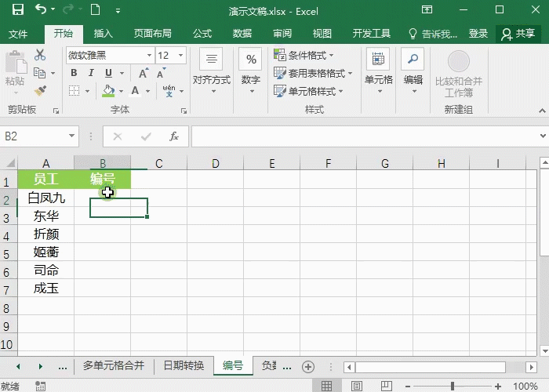Click the wén phonetic guide icon
Image resolution: width=549 pixels, height=392 pixels.
[x=169, y=91]
